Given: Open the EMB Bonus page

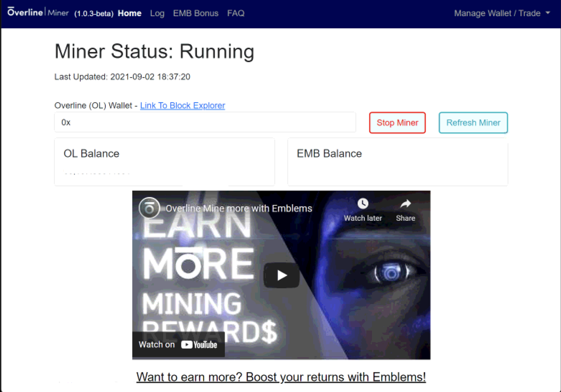Looking at the screenshot, I should (x=196, y=13).
